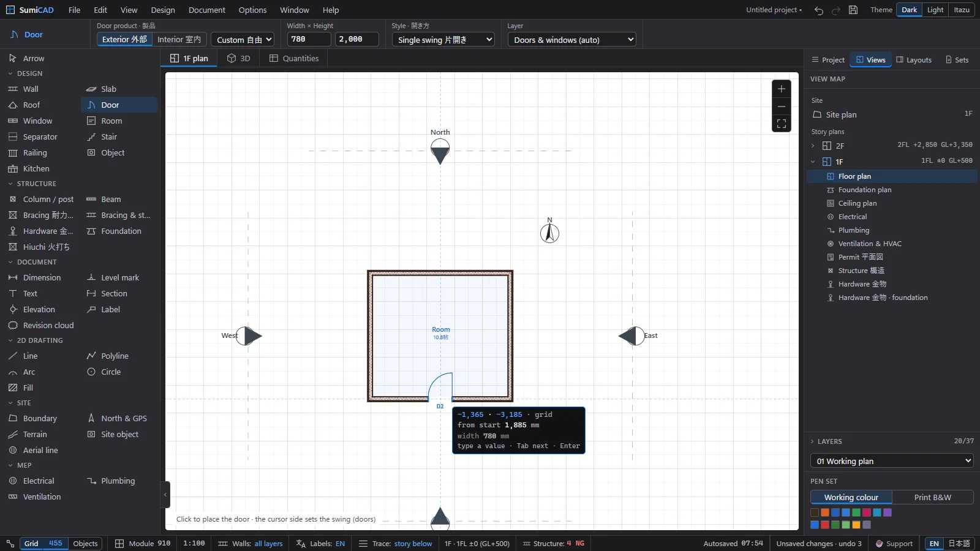The width and height of the screenshot is (980, 551).
Task: Click the save icon in title bar
Action: pos(853,10)
